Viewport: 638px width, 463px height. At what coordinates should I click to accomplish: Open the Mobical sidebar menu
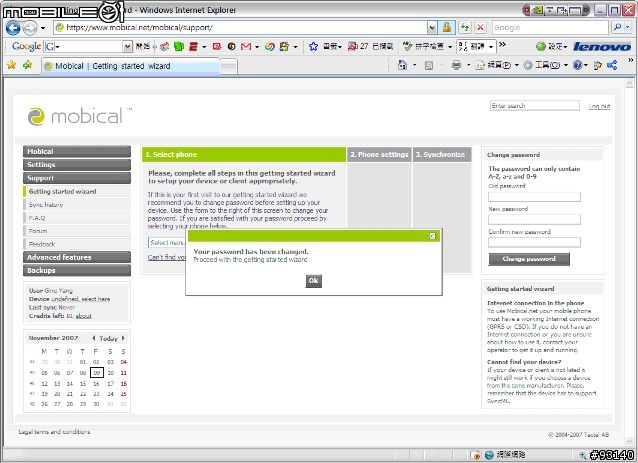(77, 152)
